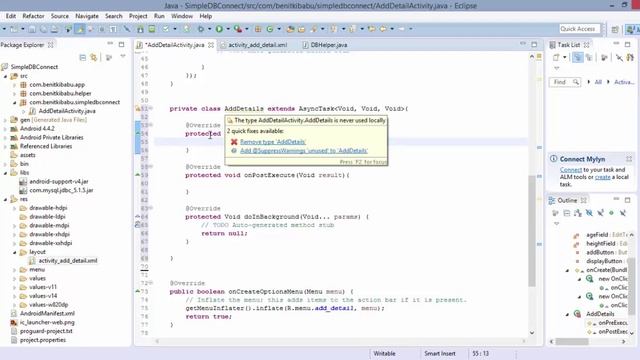
Task: Toggle Hide Fields in Outline toolbar
Action: coord(589,213)
